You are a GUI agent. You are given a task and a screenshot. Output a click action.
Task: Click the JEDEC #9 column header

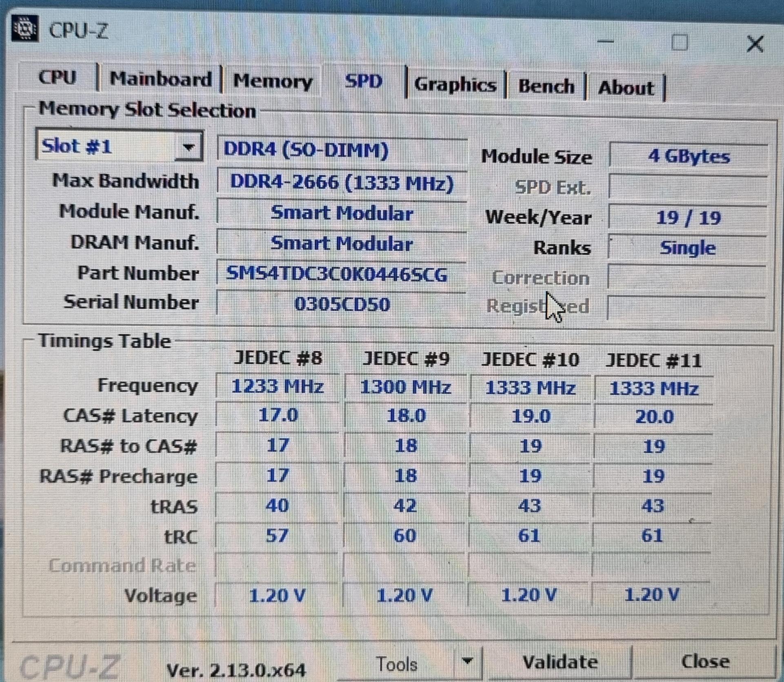(x=406, y=359)
